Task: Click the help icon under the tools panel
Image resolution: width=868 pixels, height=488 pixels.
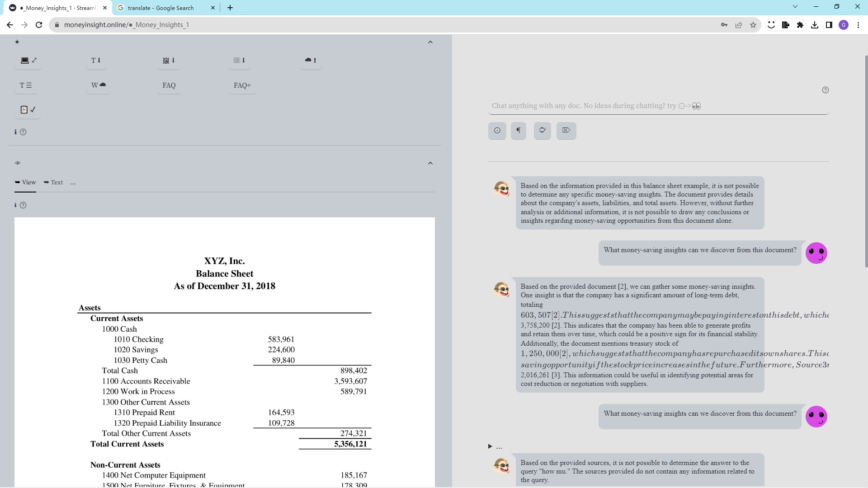Action: click(x=23, y=132)
